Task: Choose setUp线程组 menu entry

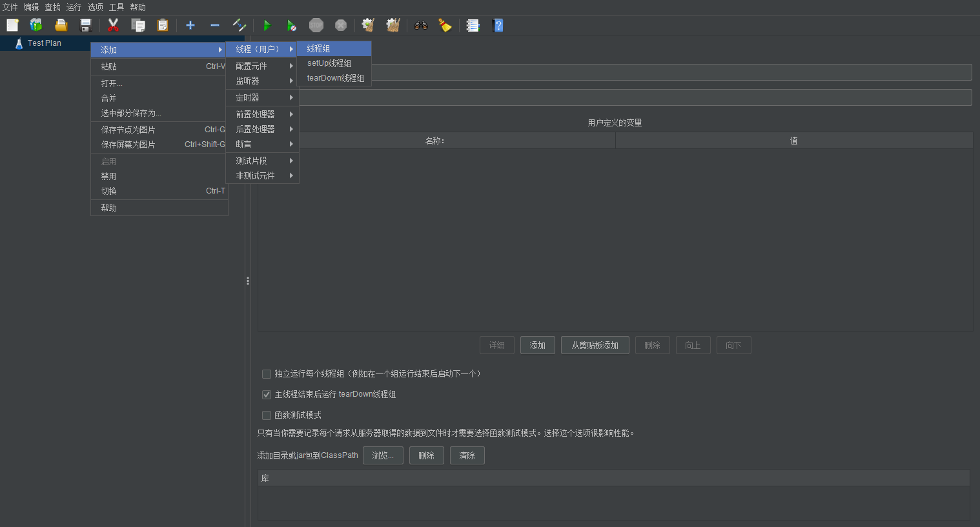Action: pos(334,63)
